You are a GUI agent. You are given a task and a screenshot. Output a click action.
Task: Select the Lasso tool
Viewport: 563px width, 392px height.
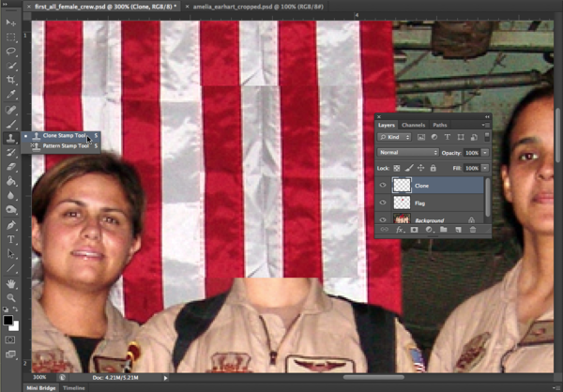[x=11, y=51]
